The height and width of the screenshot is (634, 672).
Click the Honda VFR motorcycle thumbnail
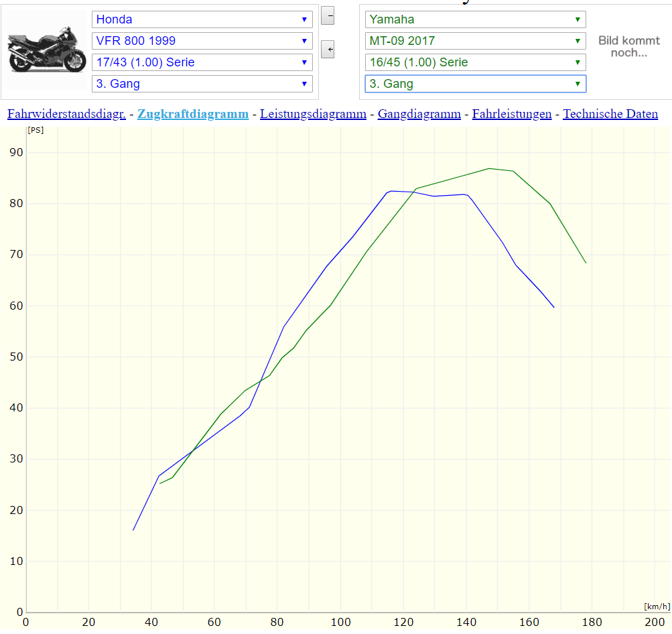47,51
